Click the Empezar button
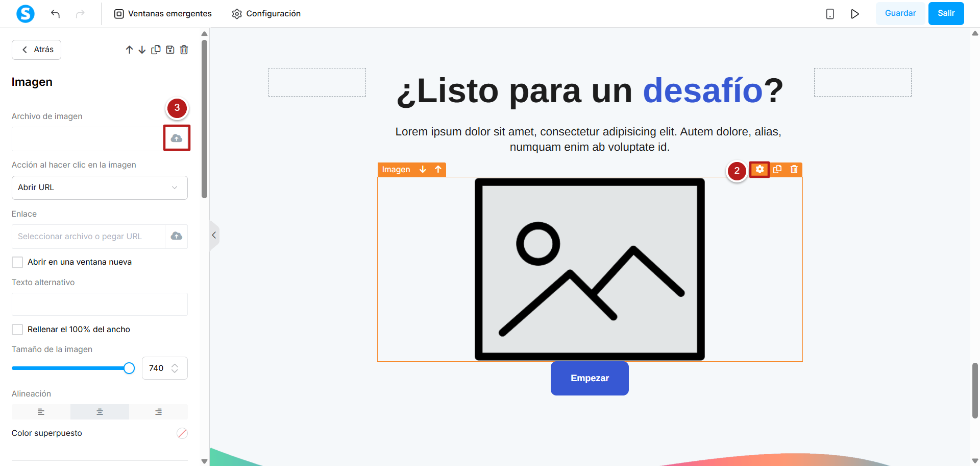Image resolution: width=980 pixels, height=466 pixels. point(590,379)
